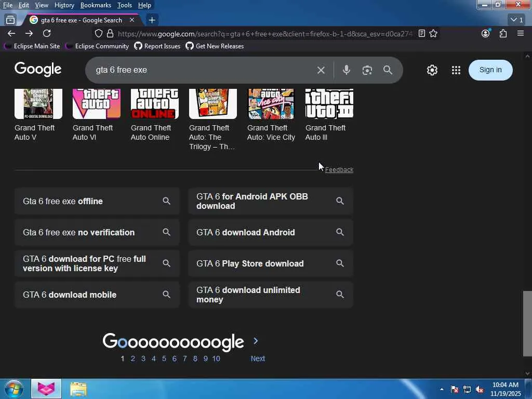Click the Sign in button
This screenshot has width=532, height=399.
(490, 70)
